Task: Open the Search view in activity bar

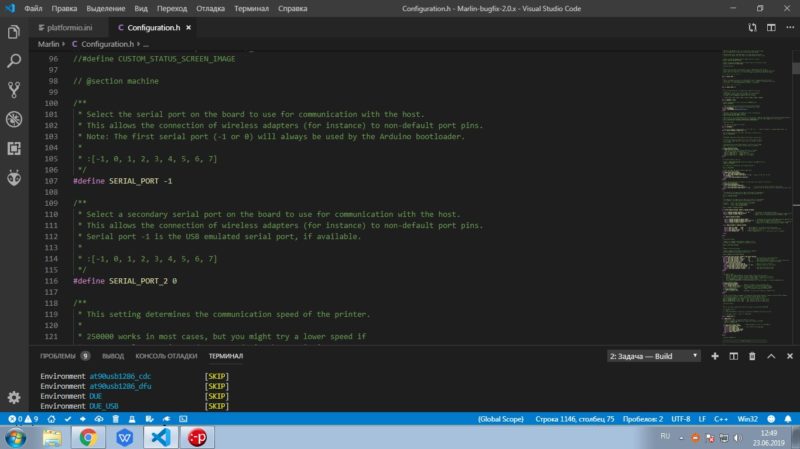Action: 14,61
